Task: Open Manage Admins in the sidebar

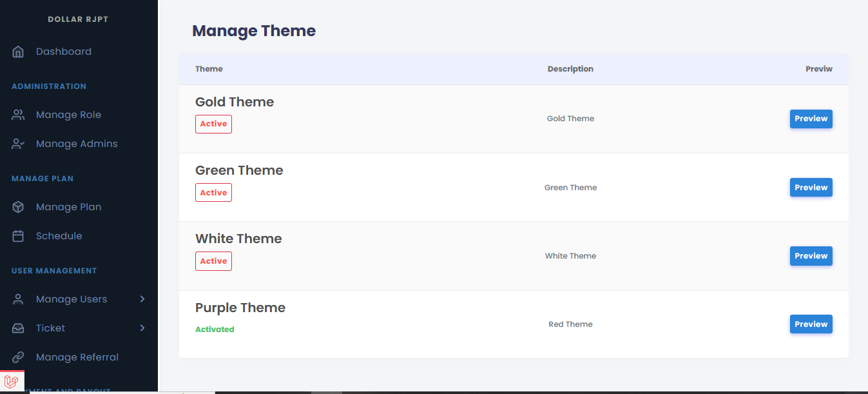Action: pos(77,144)
